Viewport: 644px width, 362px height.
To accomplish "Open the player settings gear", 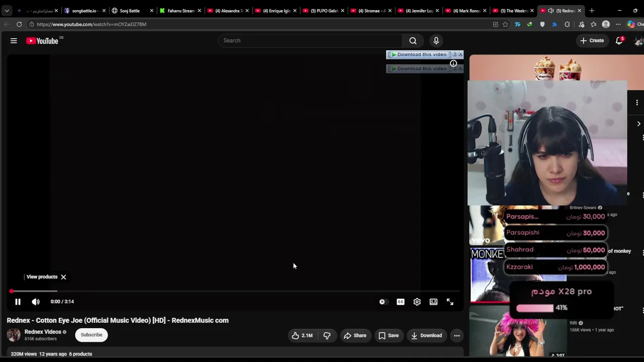I will 417,302.
